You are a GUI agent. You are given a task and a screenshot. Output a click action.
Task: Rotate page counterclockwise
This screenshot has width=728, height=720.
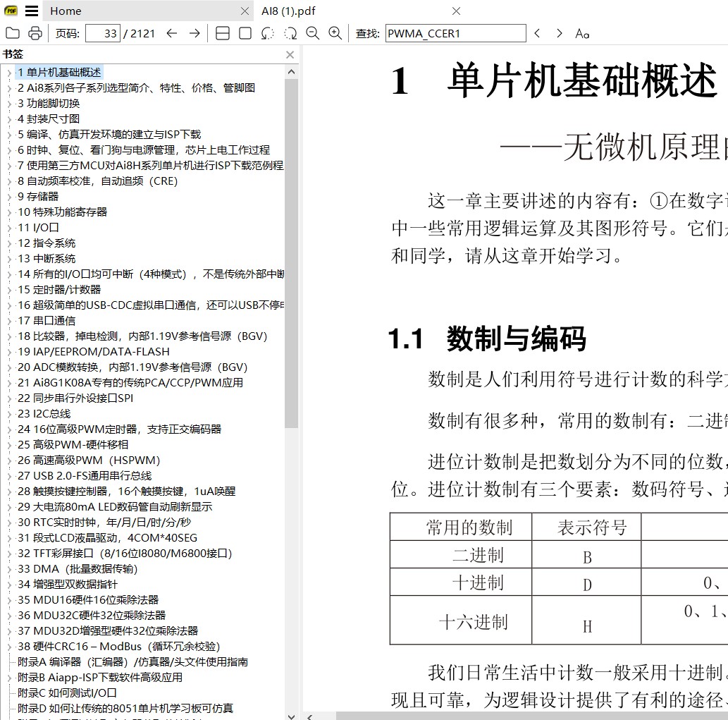pos(267,33)
